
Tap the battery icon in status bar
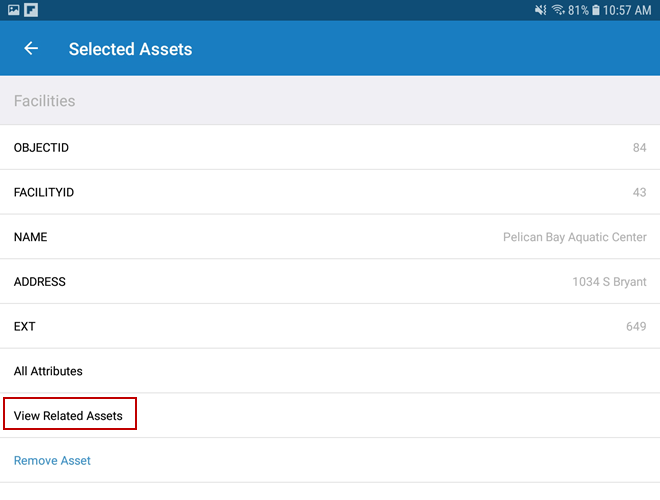tap(596, 10)
